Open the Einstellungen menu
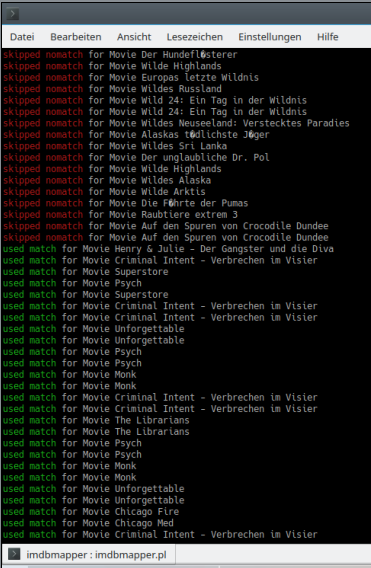Screen dimensions: 371x568 point(270,37)
